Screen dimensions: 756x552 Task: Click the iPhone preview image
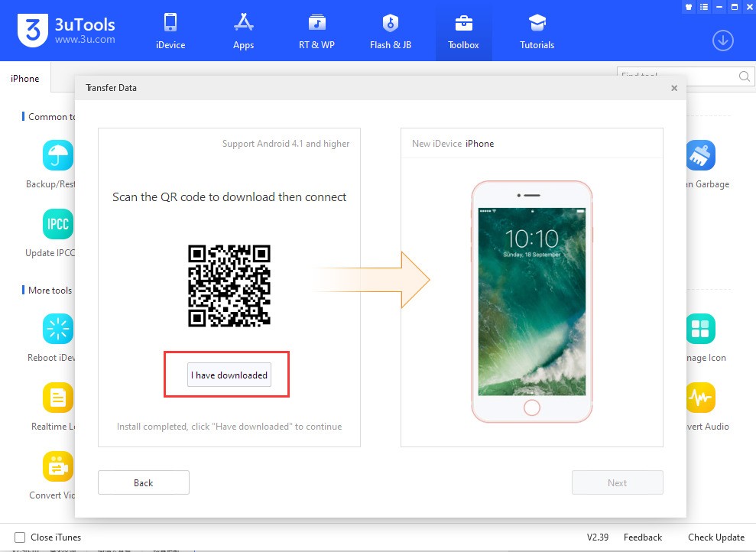pyautogui.click(x=532, y=302)
